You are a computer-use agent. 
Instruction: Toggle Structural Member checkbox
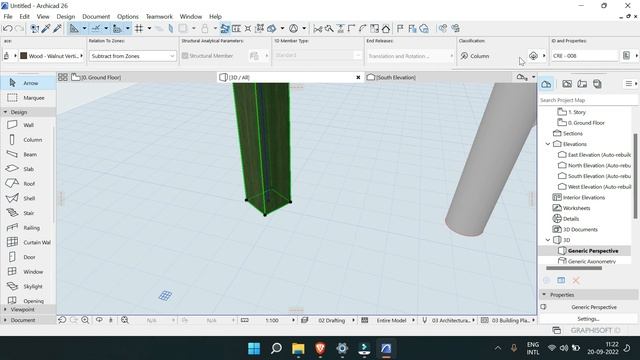tap(185, 56)
